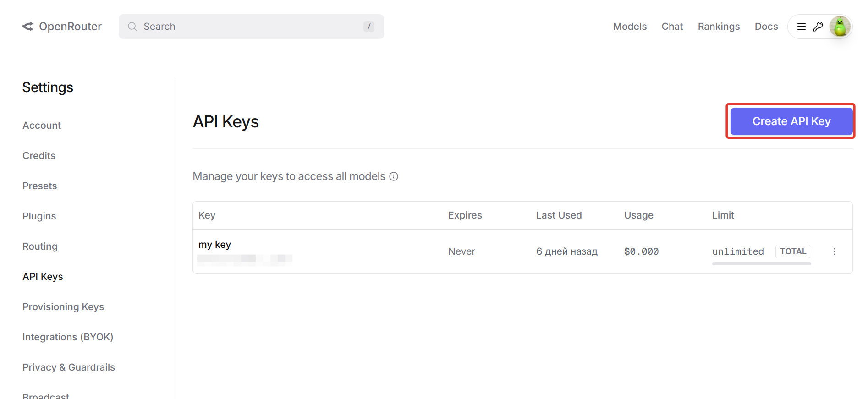The image size is (868, 399).
Task: Select Account in settings sidebar
Action: click(x=42, y=126)
